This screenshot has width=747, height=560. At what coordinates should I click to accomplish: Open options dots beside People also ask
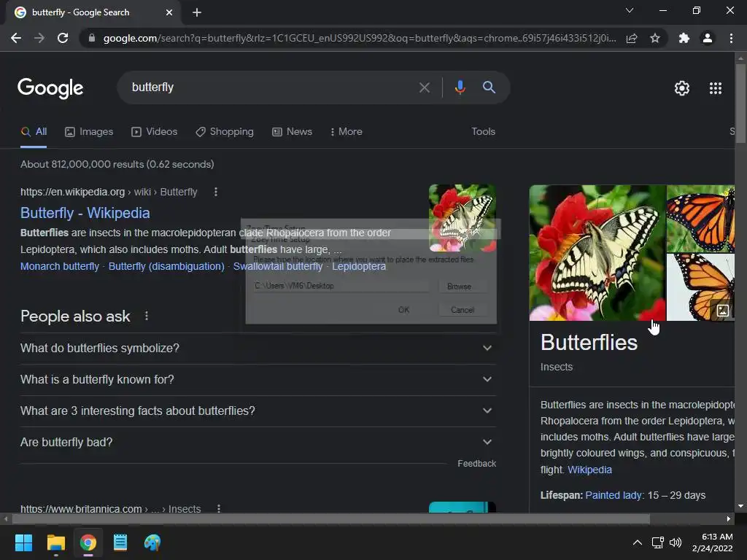147,316
